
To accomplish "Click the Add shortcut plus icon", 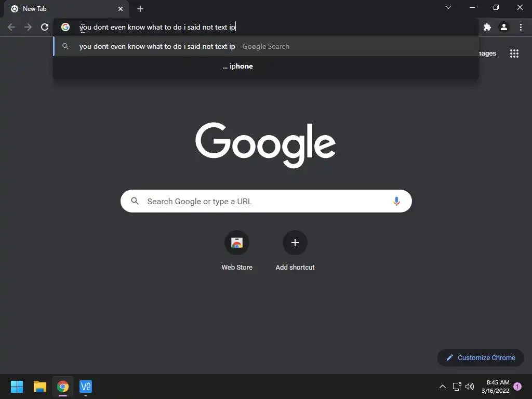I will coord(295,243).
